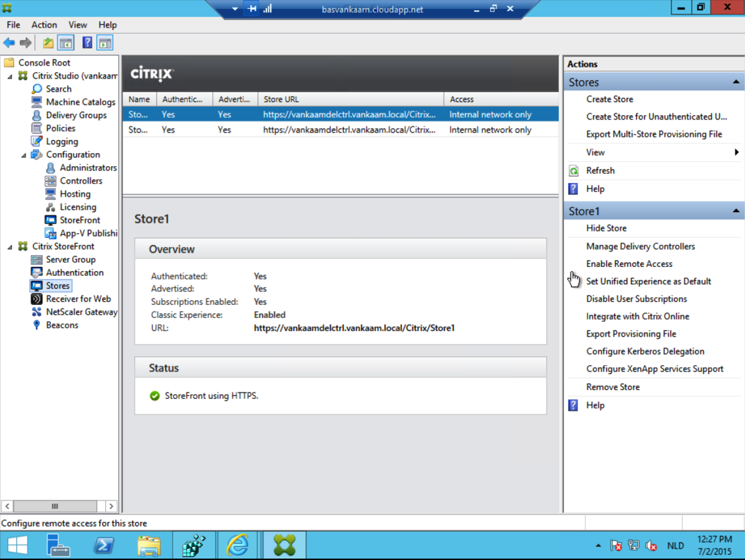This screenshot has height=560, width=745.
Task: Select the Receiver for Web icon
Action: click(37, 299)
